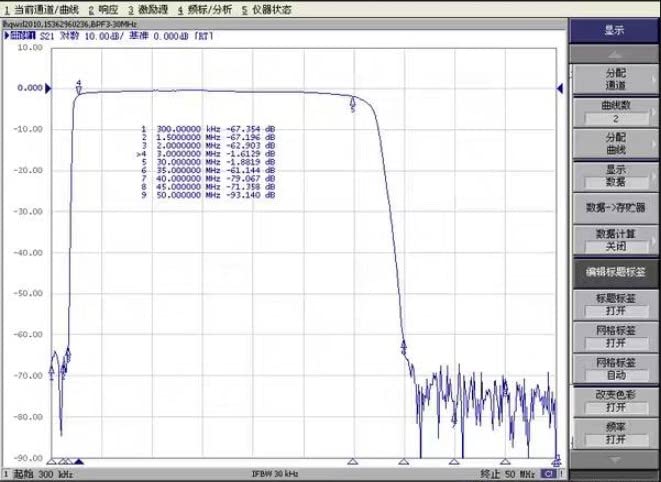This screenshot has width=661, height=482.
Task: Toggle 改变色彩 打开
Action: [615, 401]
